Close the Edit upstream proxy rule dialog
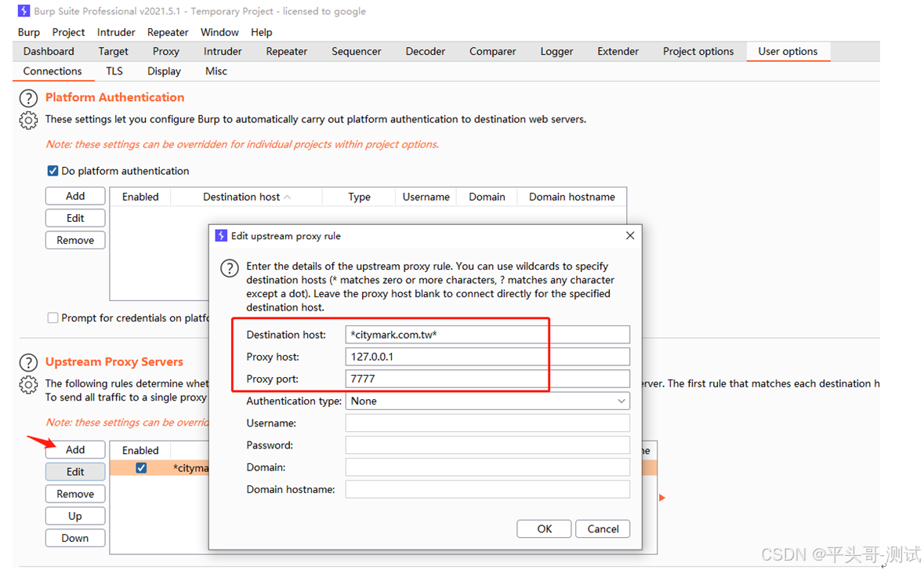This screenshot has height=570, width=924. [x=630, y=235]
